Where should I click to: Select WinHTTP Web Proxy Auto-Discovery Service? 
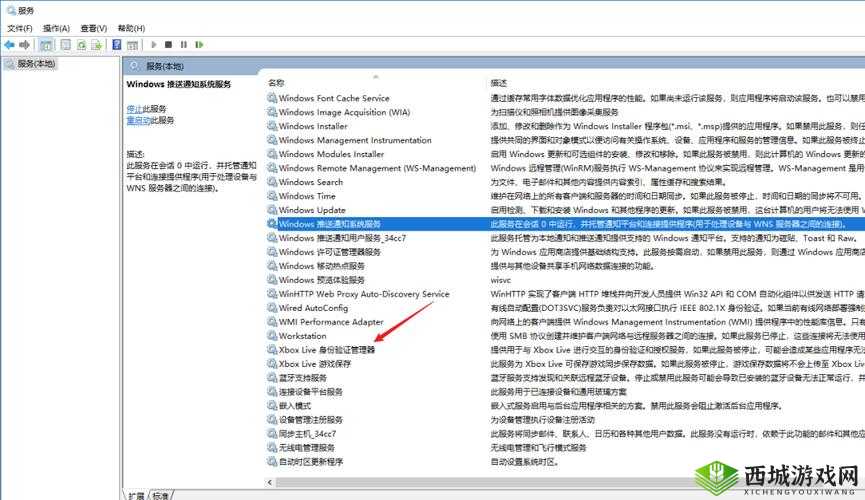coord(364,294)
